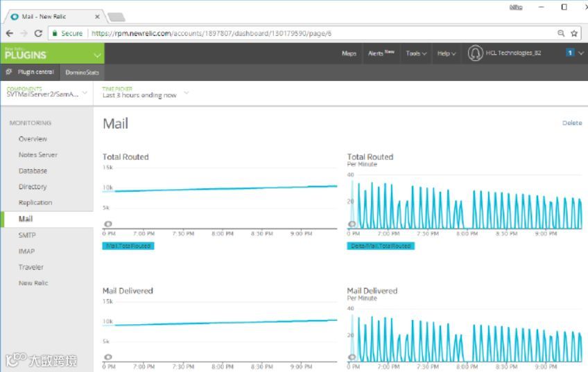
Task: Click the Plugin central puzzle icon
Action: pyautogui.click(x=9, y=71)
